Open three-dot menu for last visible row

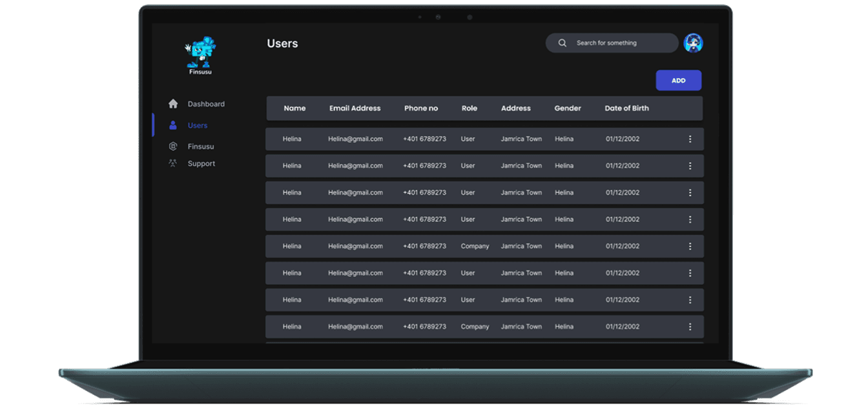pos(690,327)
